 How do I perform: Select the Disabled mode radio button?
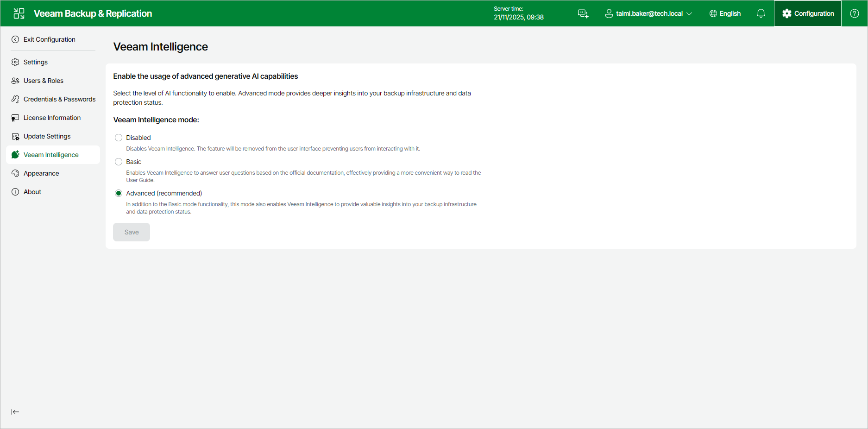point(119,137)
